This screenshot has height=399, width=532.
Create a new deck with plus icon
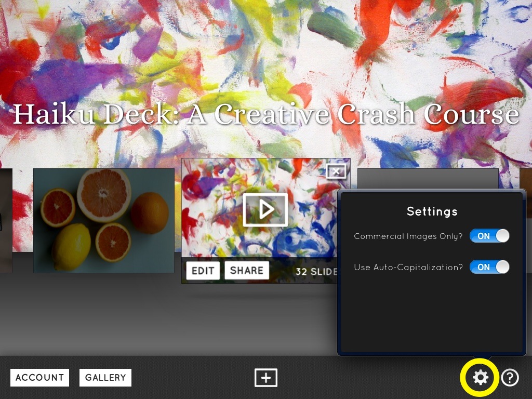(x=266, y=378)
